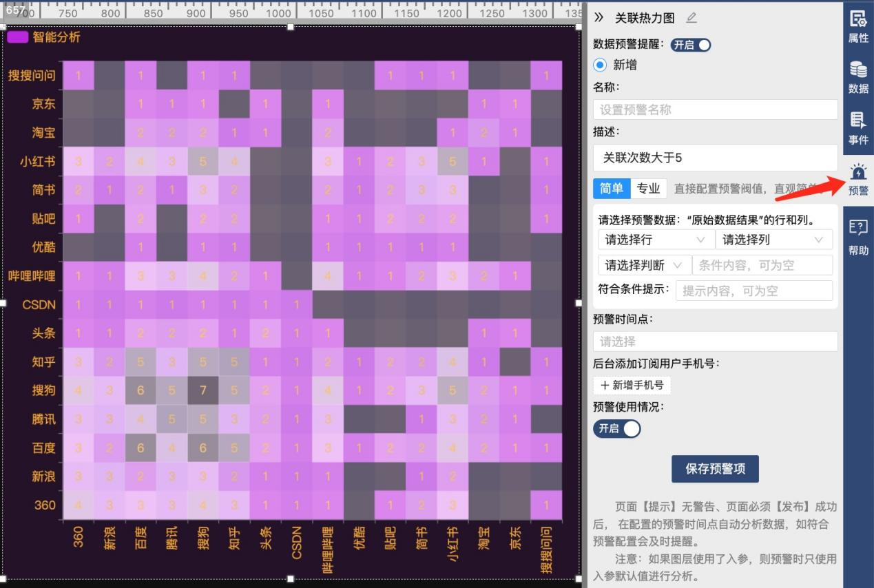874x588 pixels.
Task: Click the heatmap cell with value 7
Action: tap(202, 390)
